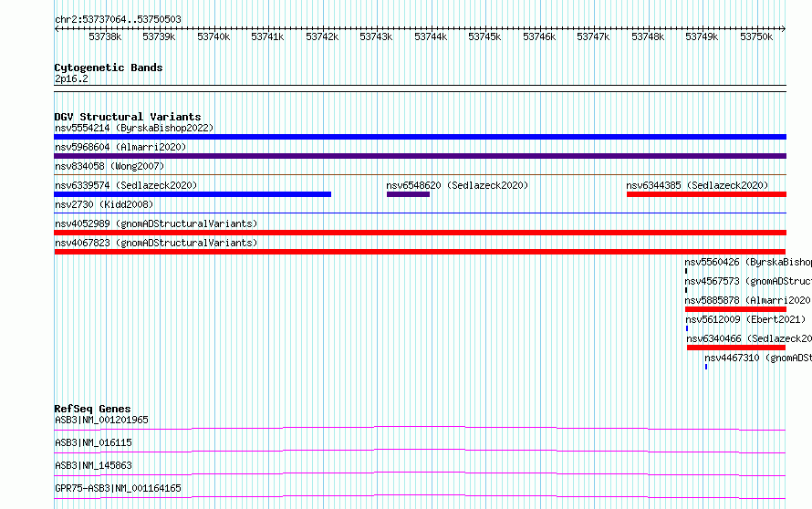Click the 53746k ruler tick label

pyautogui.click(x=539, y=36)
